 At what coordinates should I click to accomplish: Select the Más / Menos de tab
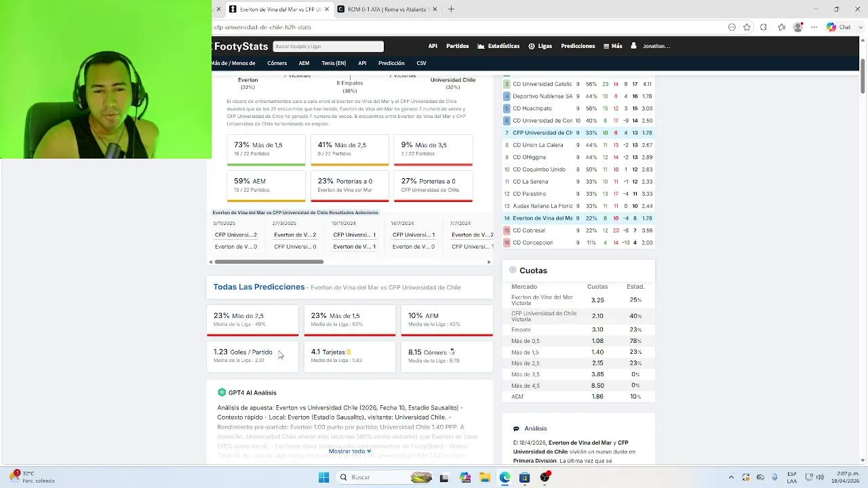click(234, 63)
